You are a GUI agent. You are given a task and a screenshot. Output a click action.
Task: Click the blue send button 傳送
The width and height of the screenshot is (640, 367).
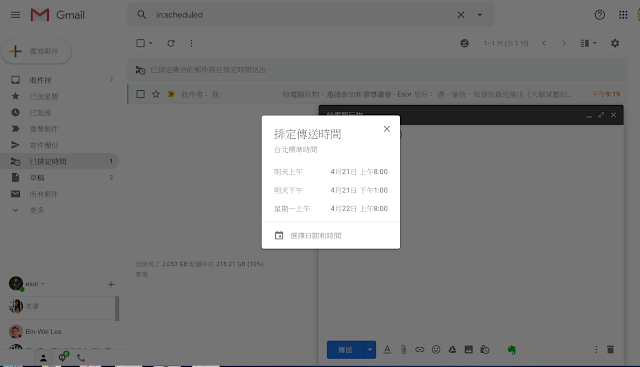345,350
